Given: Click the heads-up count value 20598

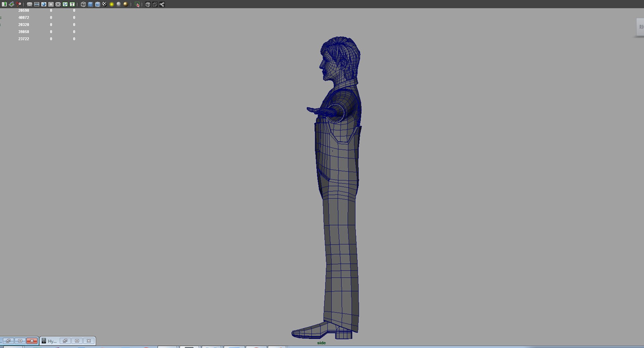Looking at the screenshot, I should 23,10.
